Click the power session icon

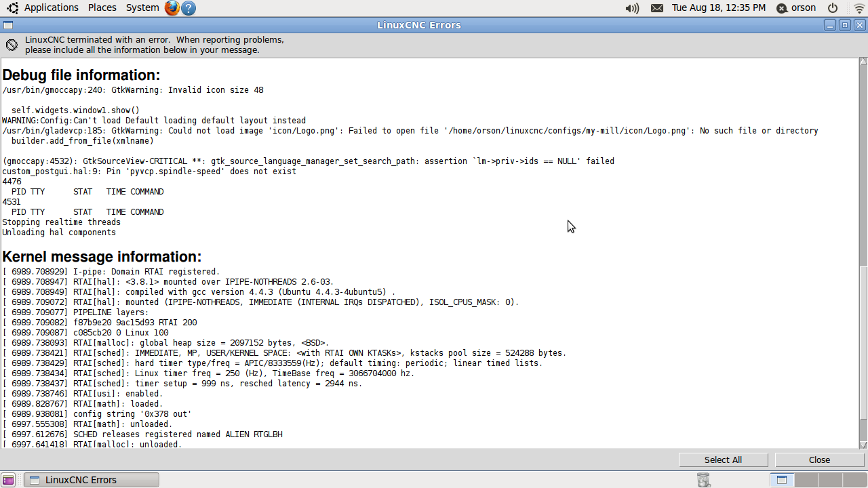click(x=833, y=8)
